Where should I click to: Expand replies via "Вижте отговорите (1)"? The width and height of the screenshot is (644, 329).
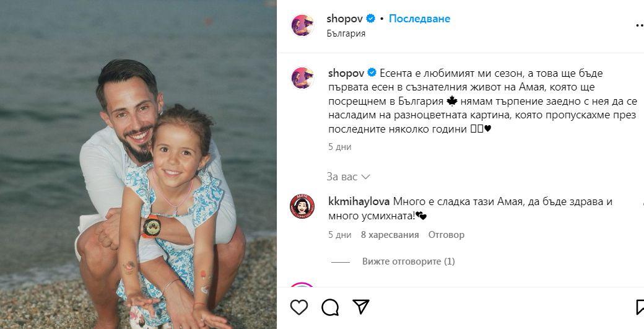tap(408, 261)
